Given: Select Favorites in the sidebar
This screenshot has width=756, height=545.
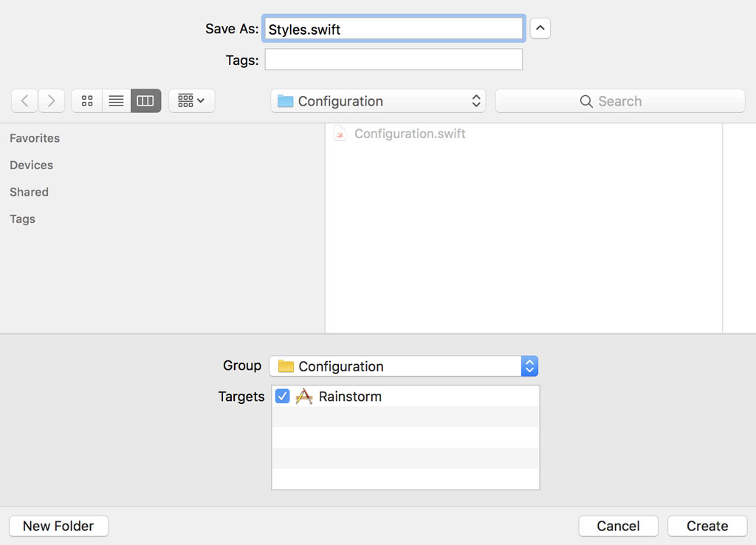Looking at the screenshot, I should pyautogui.click(x=34, y=138).
